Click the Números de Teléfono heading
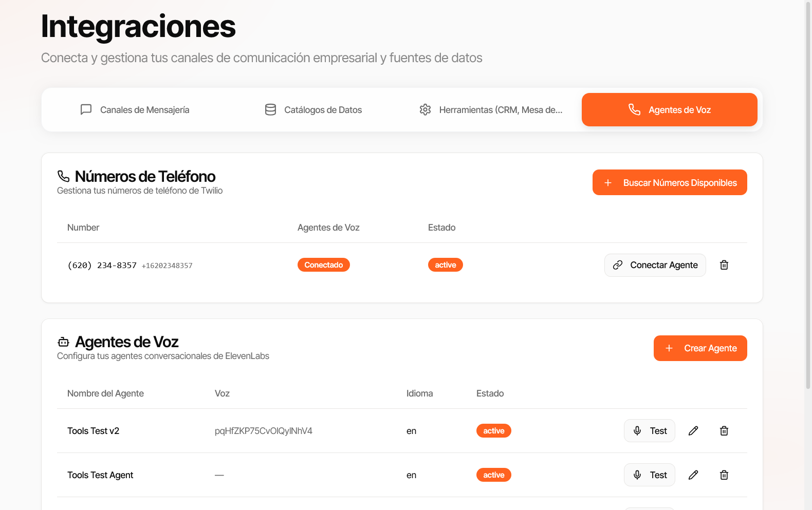The height and width of the screenshot is (510, 812). coord(145,177)
